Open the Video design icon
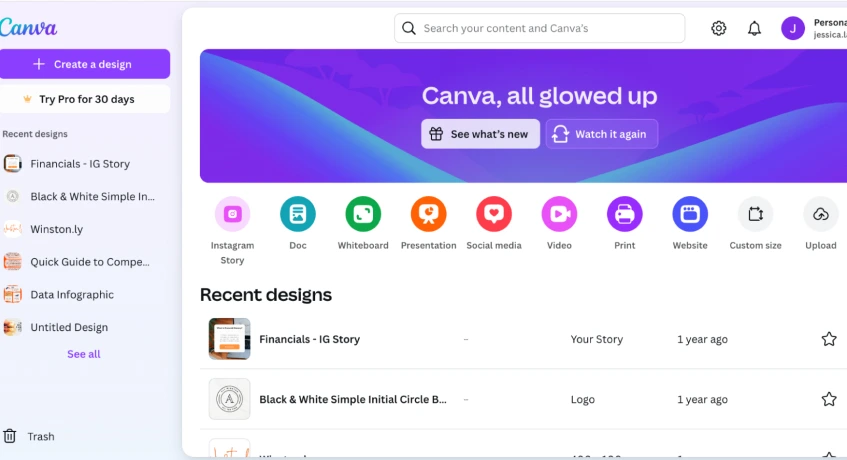 (559, 214)
